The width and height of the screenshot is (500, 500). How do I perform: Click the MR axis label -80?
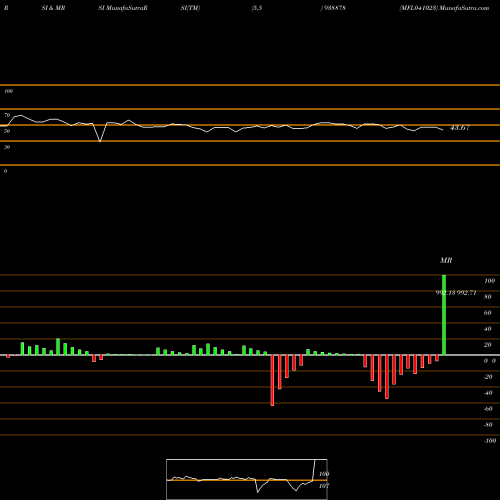pos(488,425)
